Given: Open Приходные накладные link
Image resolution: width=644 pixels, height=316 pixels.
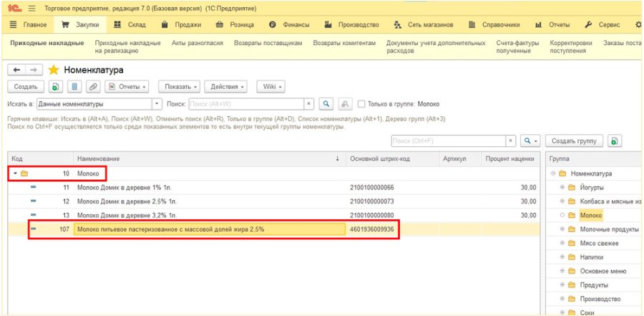Looking at the screenshot, I should click(x=47, y=43).
